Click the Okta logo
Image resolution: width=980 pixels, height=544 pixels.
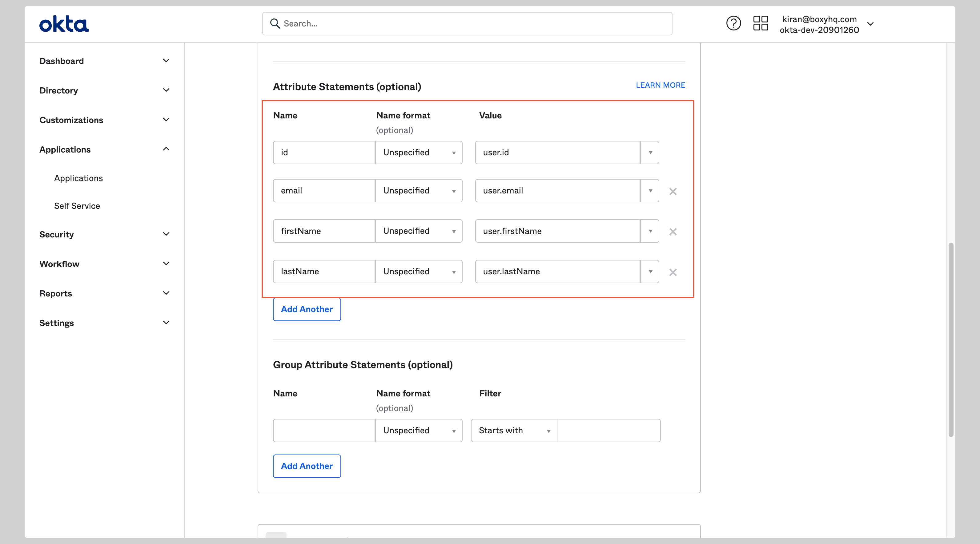[x=63, y=24]
